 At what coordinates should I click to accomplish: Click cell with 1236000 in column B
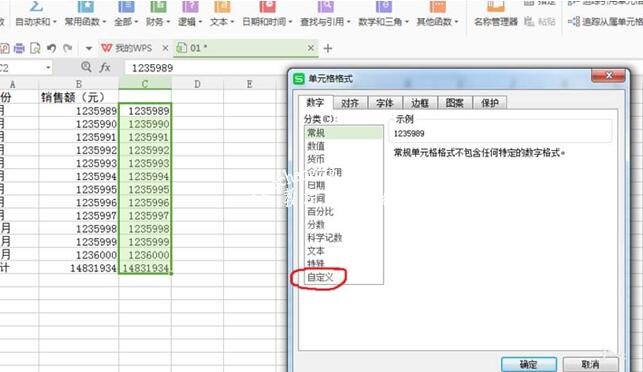(x=79, y=255)
